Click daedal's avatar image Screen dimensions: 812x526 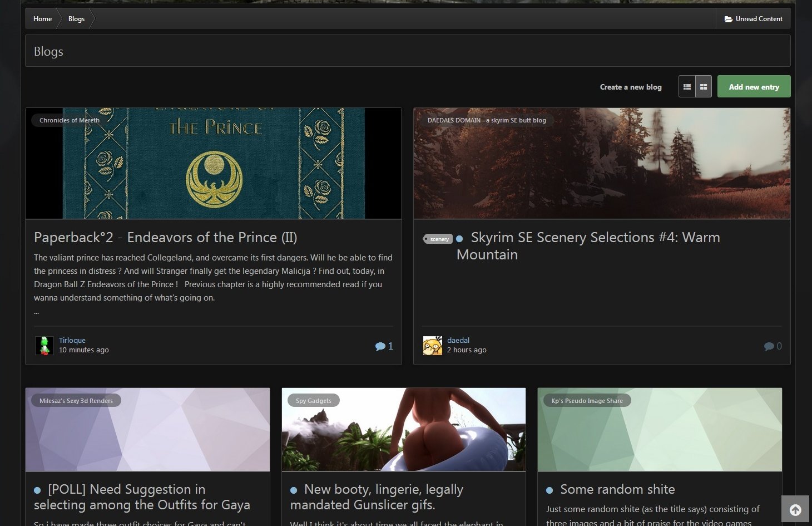(x=433, y=346)
